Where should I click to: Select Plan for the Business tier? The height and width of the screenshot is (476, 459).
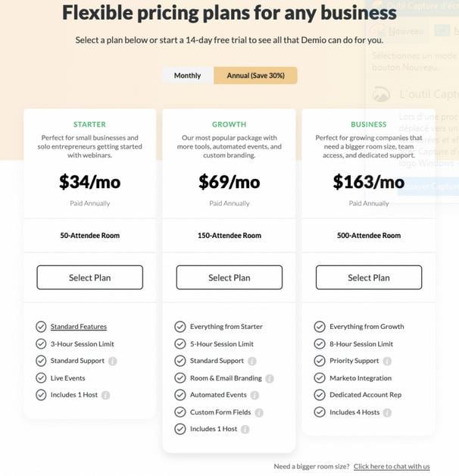(369, 277)
